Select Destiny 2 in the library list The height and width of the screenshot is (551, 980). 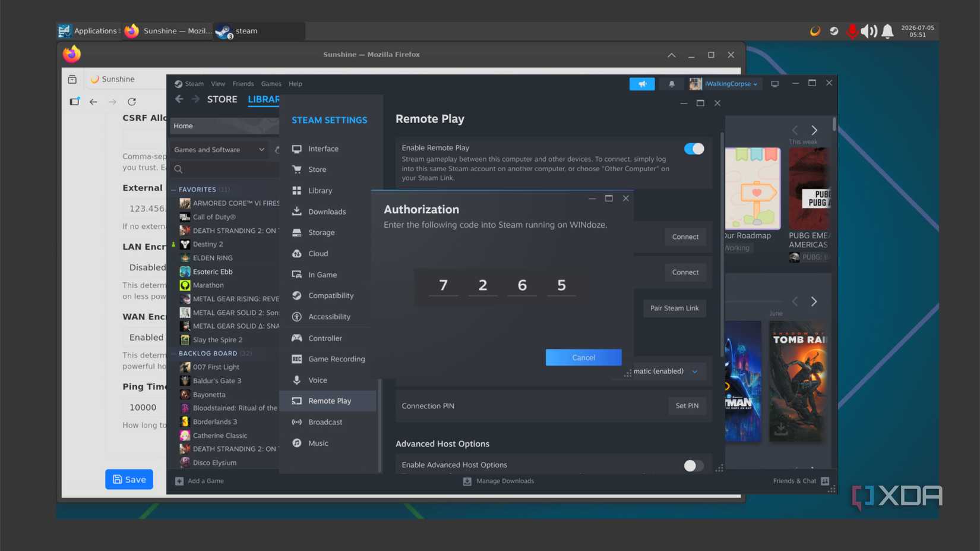coord(208,244)
